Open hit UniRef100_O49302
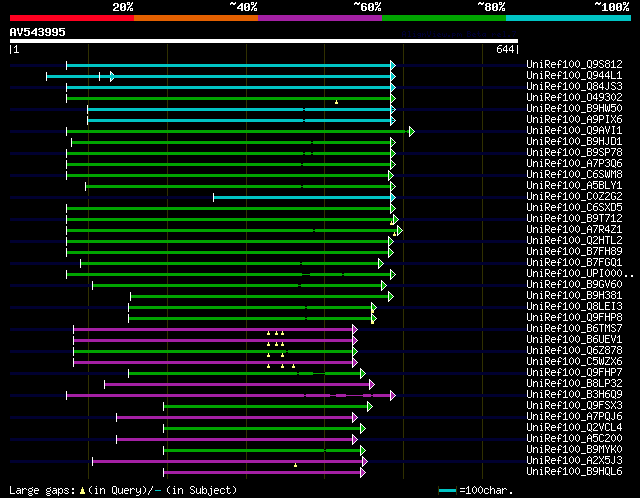This screenshot has height=498, width=640. 574,97
